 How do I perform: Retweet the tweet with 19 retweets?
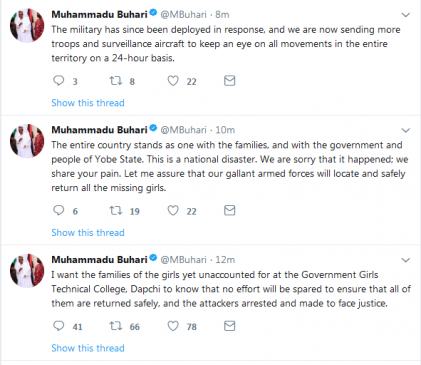(116, 210)
